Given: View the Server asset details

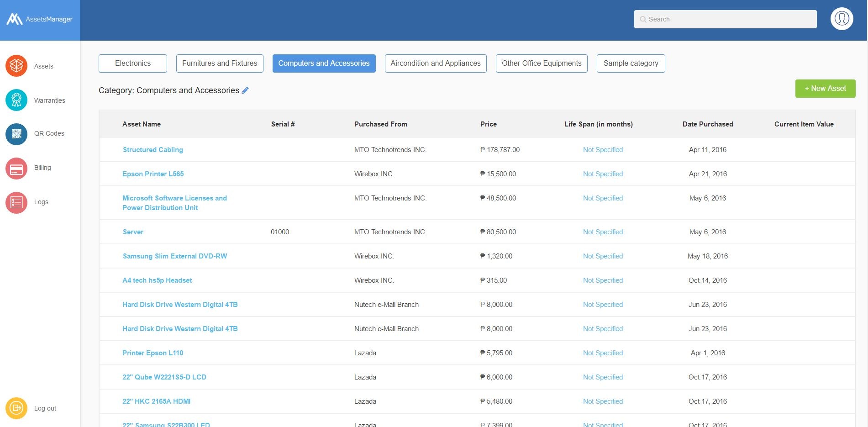Looking at the screenshot, I should click(132, 232).
